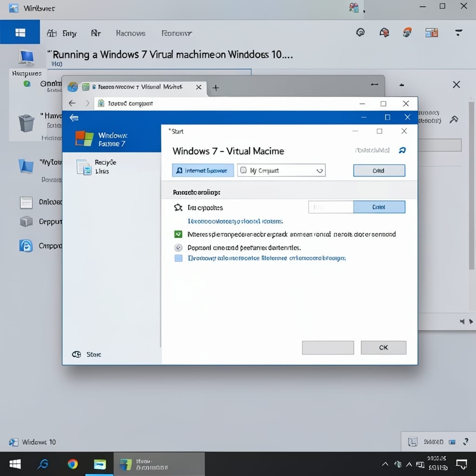Viewport: 476px width, 476px height.
Task: Click the smiley feedback icon in top toolbar
Action: tap(360, 32)
